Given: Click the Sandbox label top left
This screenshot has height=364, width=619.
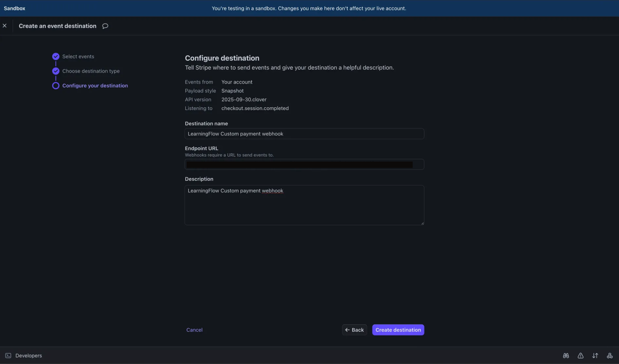Looking at the screenshot, I should [x=14, y=8].
